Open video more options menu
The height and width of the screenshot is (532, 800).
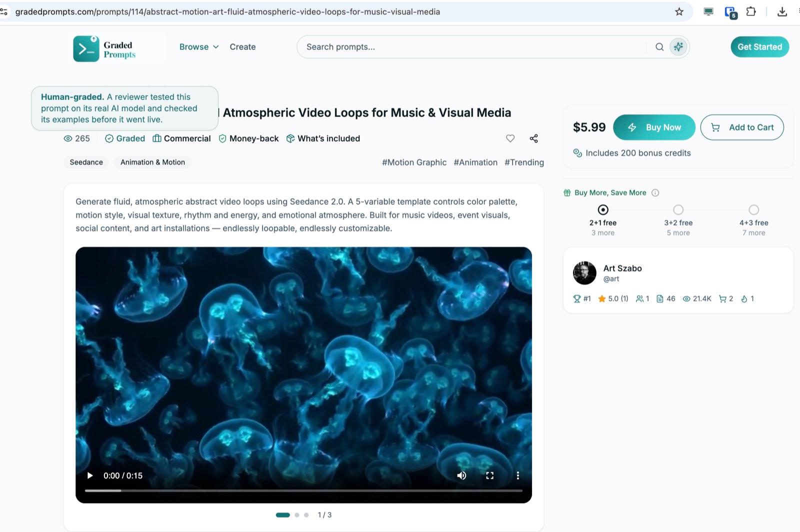pos(517,475)
